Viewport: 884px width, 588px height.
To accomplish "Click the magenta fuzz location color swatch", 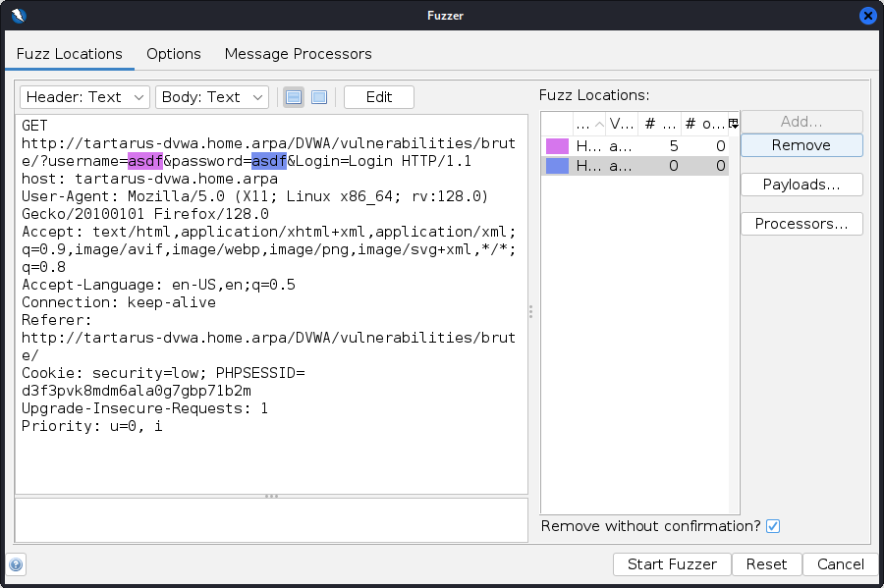I will tap(557, 146).
